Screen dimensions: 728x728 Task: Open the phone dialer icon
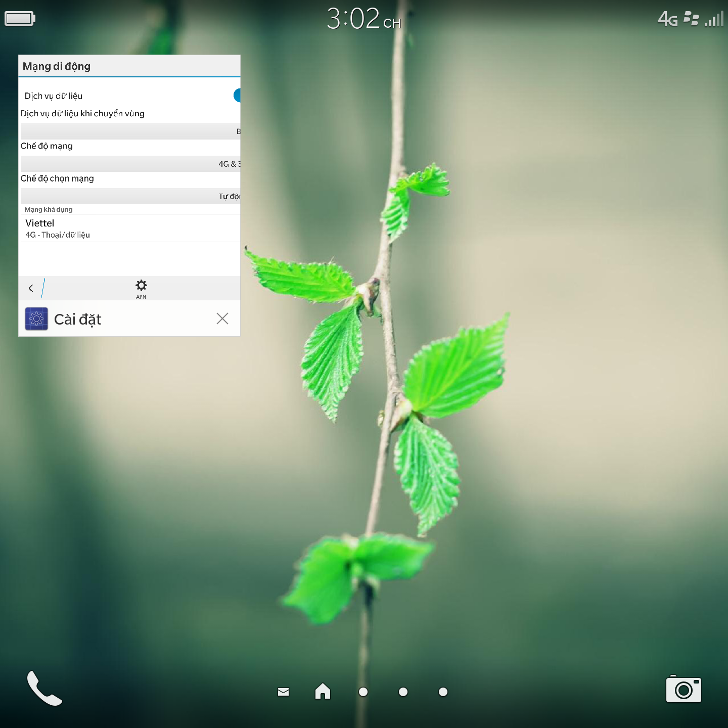[44, 689]
